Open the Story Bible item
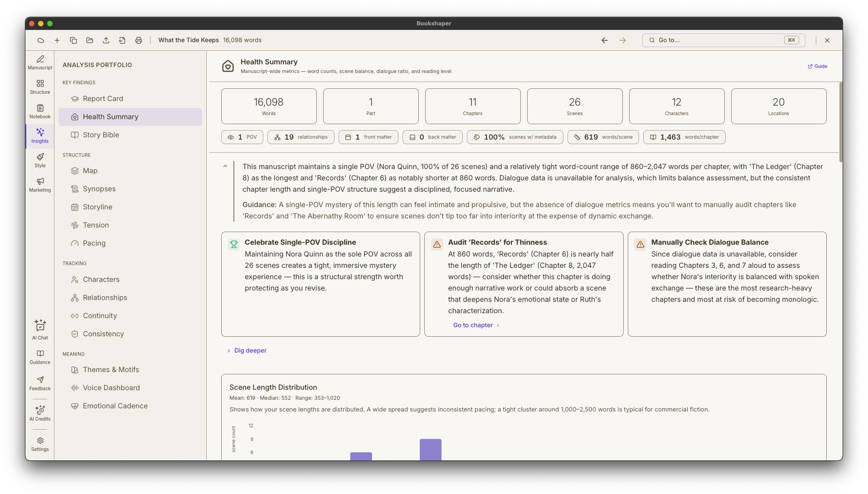This screenshot has height=494, width=868. (130, 135)
